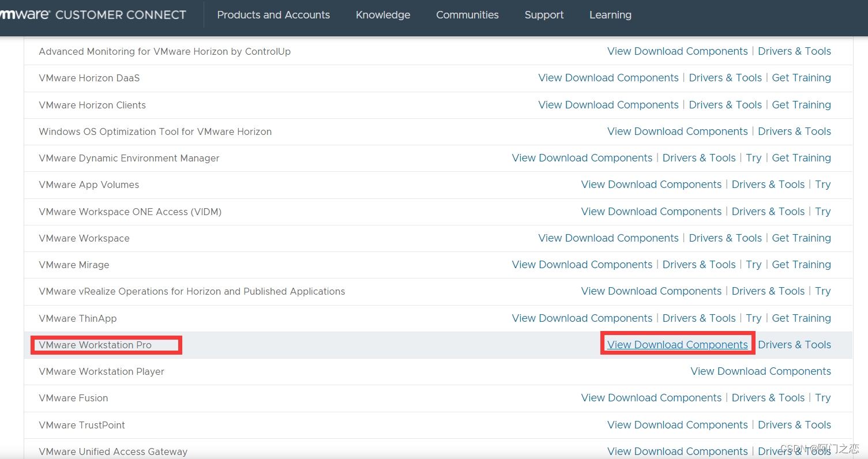Select the 'VMware Horizon DaaS' product name
The image size is (868, 459).
point(89,78)
